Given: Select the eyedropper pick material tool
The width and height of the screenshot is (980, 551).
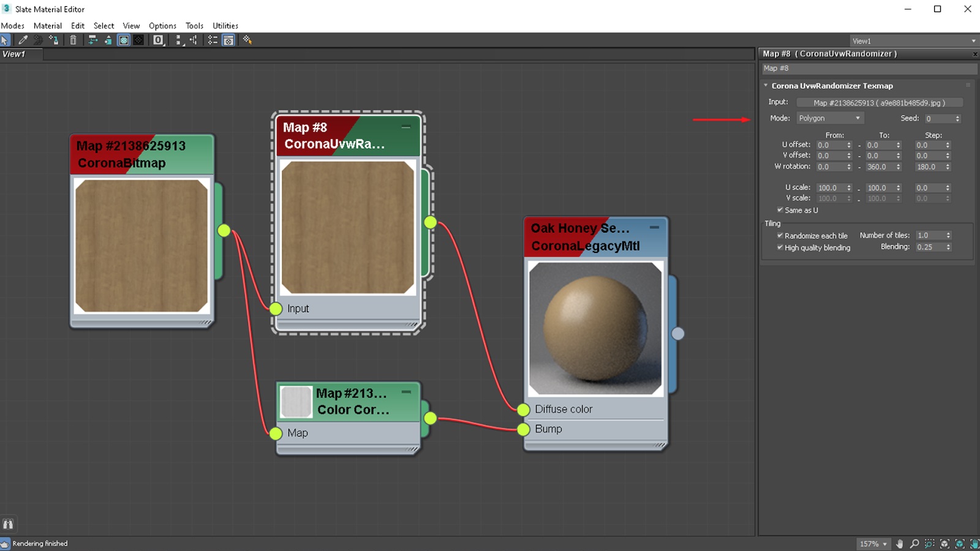Looking at the screenshot, I should [23, 40].
